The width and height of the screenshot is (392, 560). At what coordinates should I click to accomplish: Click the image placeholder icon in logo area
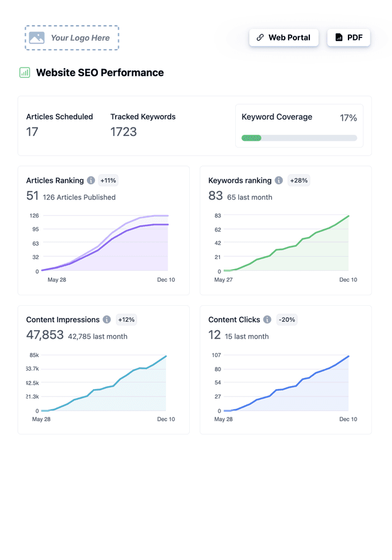point(37,37)
